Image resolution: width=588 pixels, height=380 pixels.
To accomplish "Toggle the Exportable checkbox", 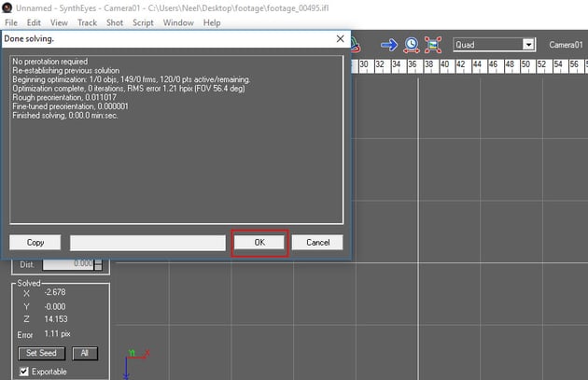I will point(24,372).
